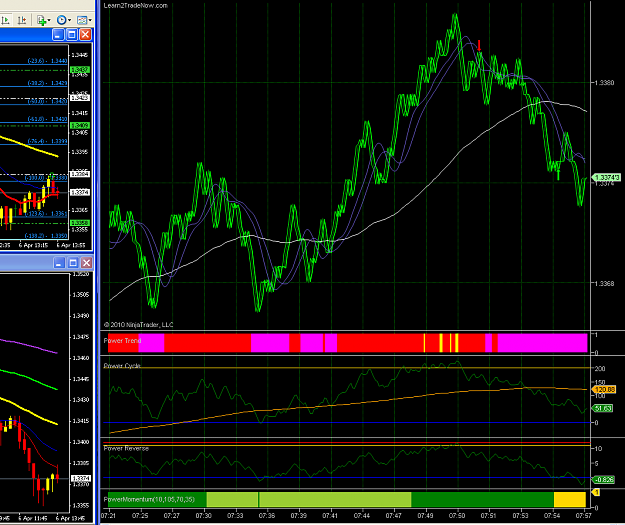Click the 07:21 time axis label

pyautogui.click(x=108, y=516)
